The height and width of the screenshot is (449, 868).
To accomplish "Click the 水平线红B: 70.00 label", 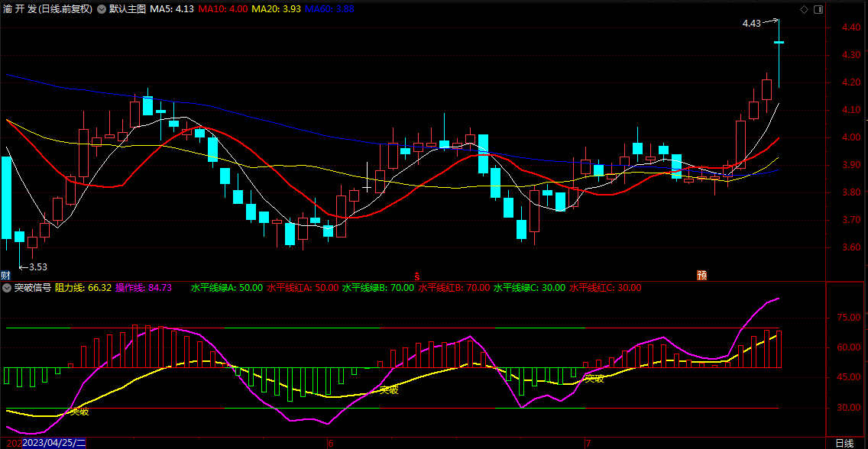I will [x=454, y=288].
